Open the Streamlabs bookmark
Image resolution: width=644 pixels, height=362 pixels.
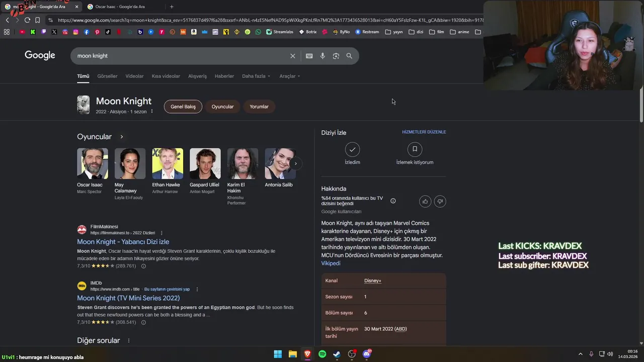coord(280,32)
